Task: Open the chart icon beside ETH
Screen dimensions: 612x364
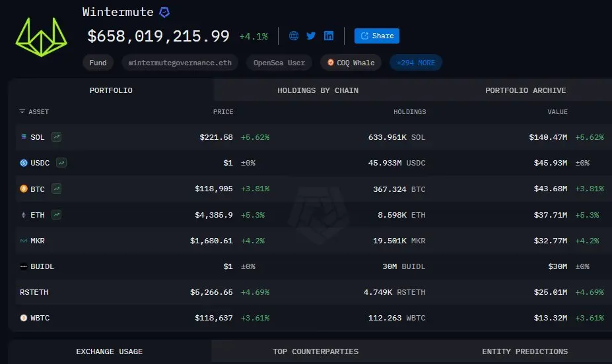Action: (57, 214)
